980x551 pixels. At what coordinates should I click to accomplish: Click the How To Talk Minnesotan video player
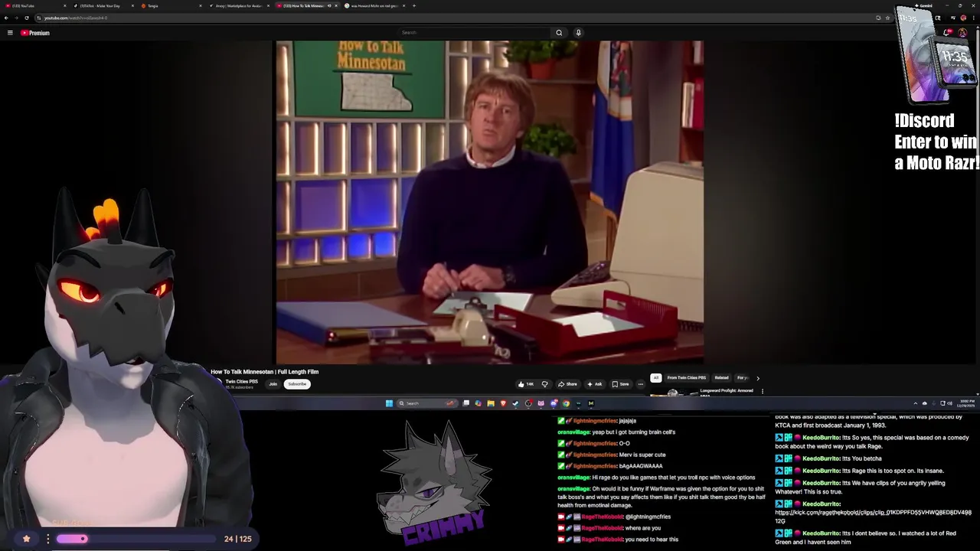(x=489, y=203)
